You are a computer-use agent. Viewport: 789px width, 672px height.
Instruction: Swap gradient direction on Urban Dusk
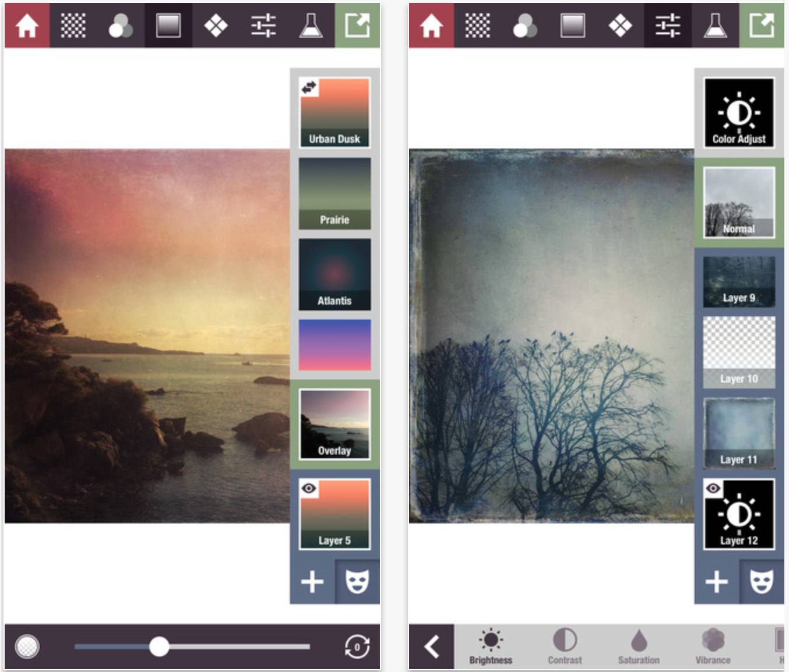click(309, 87)
